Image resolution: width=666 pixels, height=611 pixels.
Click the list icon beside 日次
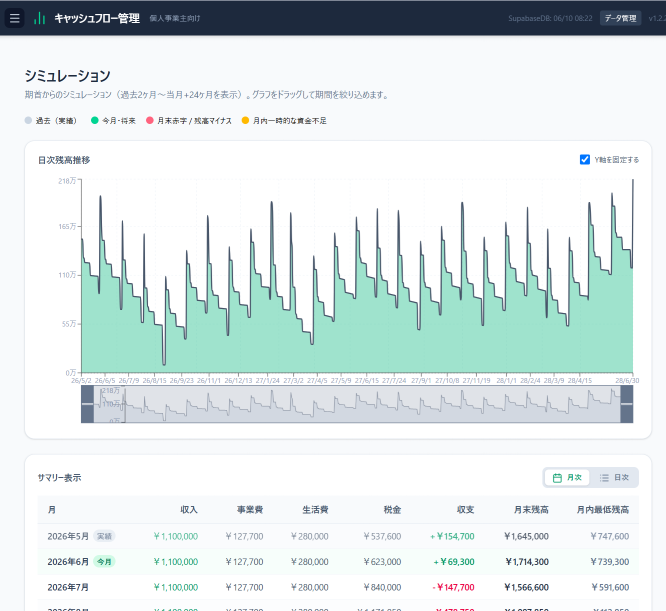604,478
